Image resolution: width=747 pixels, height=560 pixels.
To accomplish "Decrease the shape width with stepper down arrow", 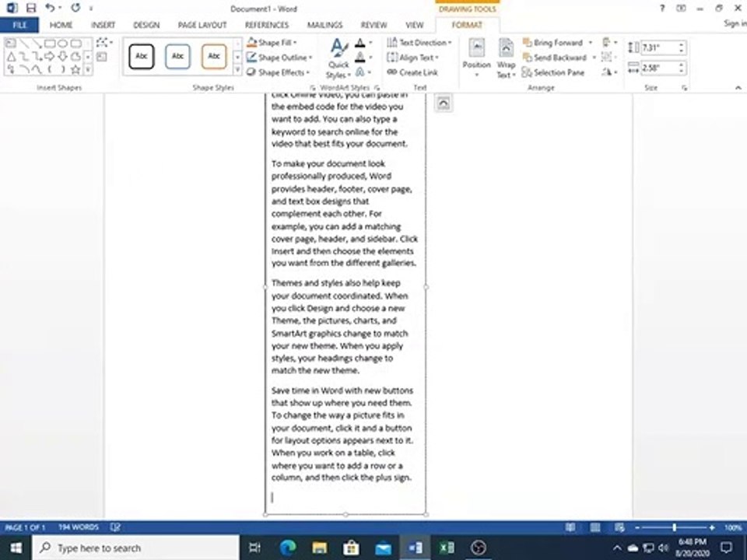I will point(682,72).
